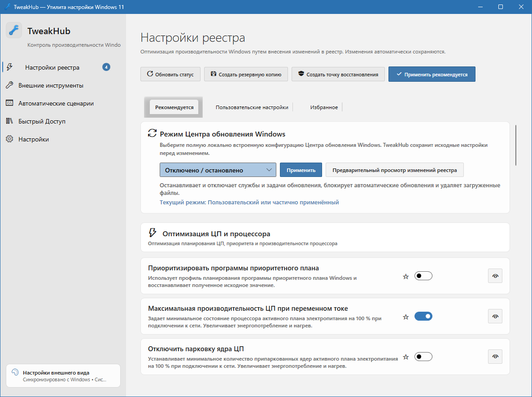Minimize the TweakHub window
The image size is (532, 397).
click(x=480, y=7)
